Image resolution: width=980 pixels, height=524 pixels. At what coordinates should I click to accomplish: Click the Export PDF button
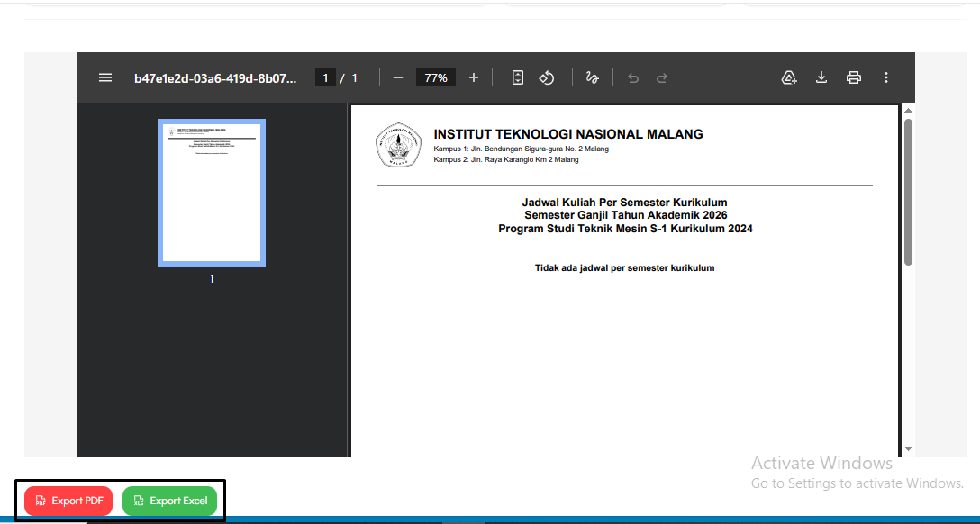(x=68, y=501)
